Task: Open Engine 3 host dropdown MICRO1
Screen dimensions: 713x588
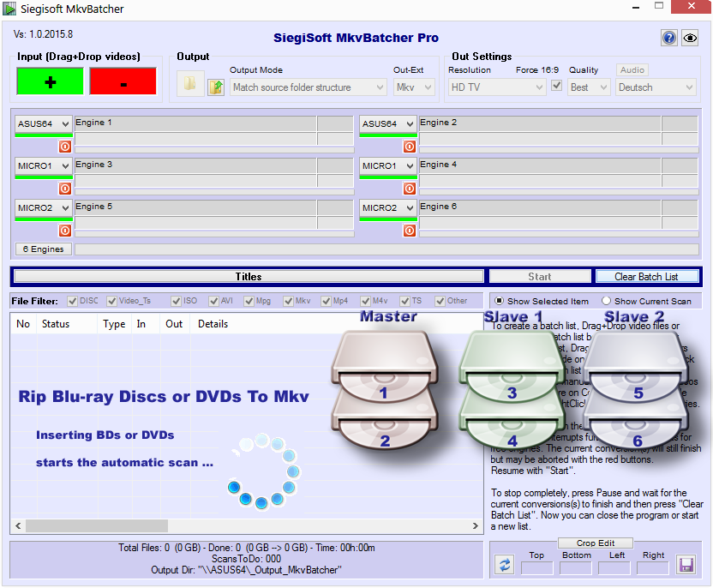Action: [44, 166]
